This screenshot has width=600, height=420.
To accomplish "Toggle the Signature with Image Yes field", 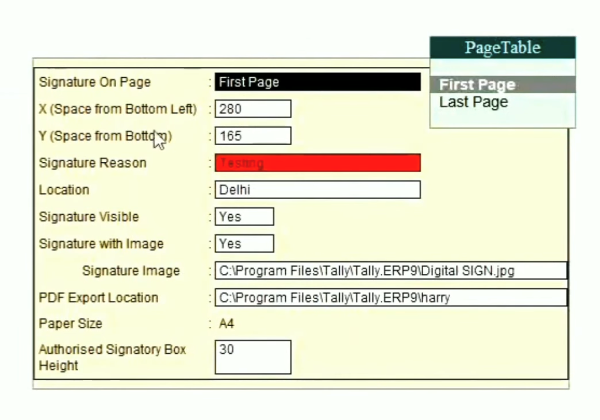I will (244, 244).
